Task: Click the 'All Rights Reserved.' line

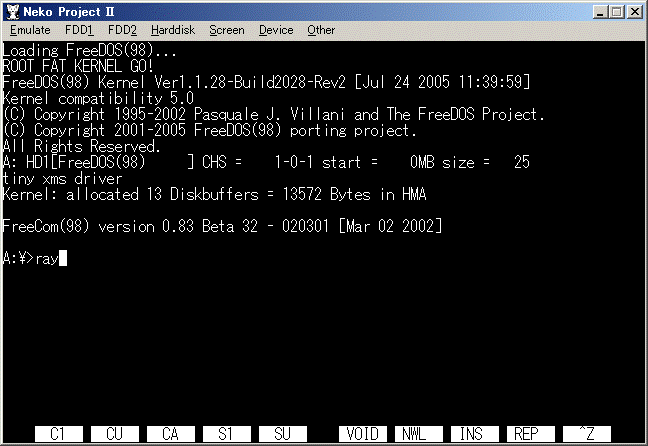Action: (81, 146)
